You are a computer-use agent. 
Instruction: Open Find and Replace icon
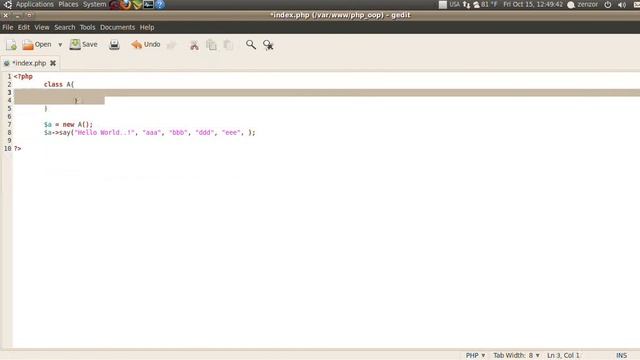268,45
